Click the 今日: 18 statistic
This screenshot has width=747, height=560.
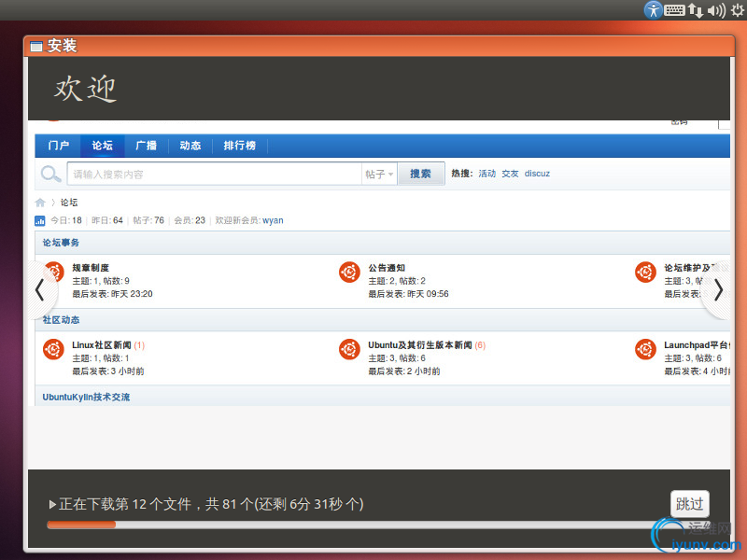pyautogui.click(x=66, y=220)
